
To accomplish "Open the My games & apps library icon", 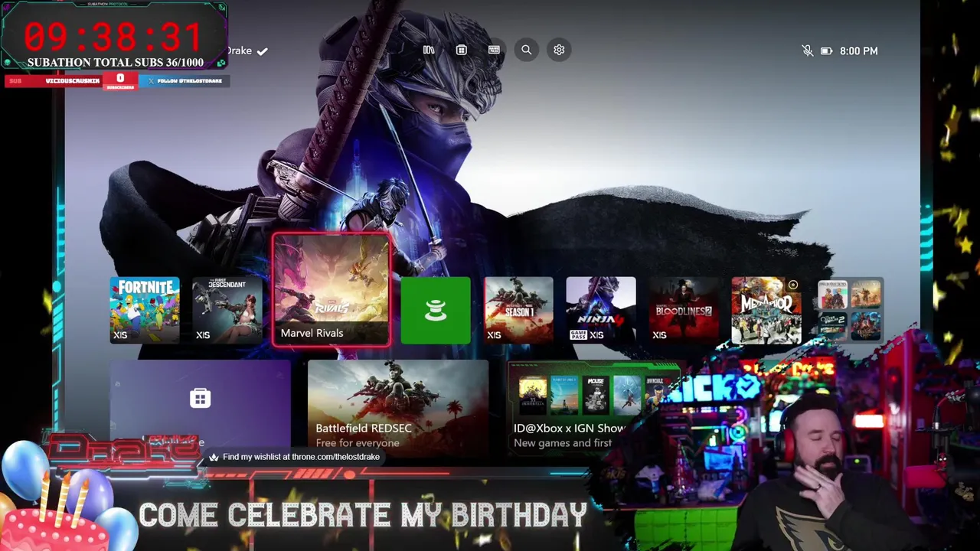I will 429,50.
